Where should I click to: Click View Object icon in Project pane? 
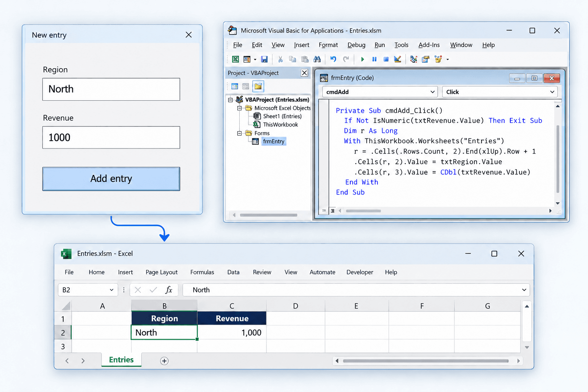pyautogui.click(x=246, y=87)
